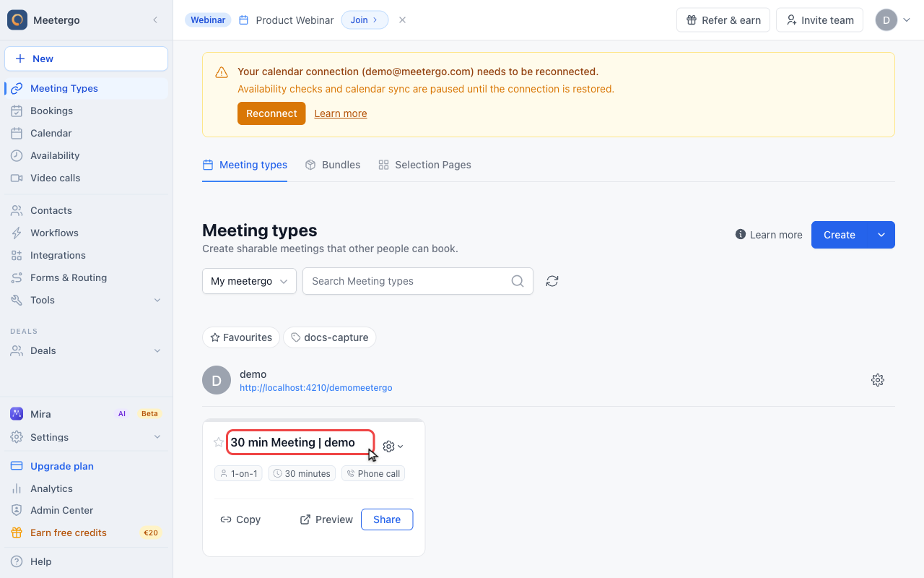
Task: Open the Create dropdown arrow
Action: click(881, 235)
